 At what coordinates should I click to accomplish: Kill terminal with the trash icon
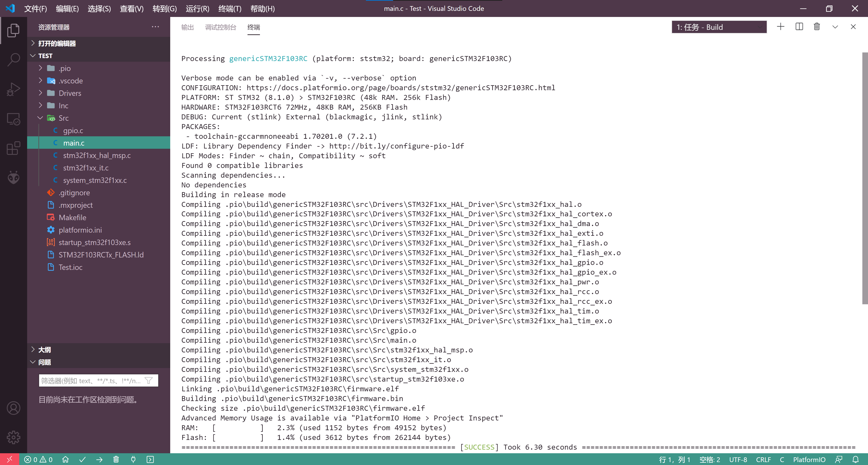tap(817, 27)
